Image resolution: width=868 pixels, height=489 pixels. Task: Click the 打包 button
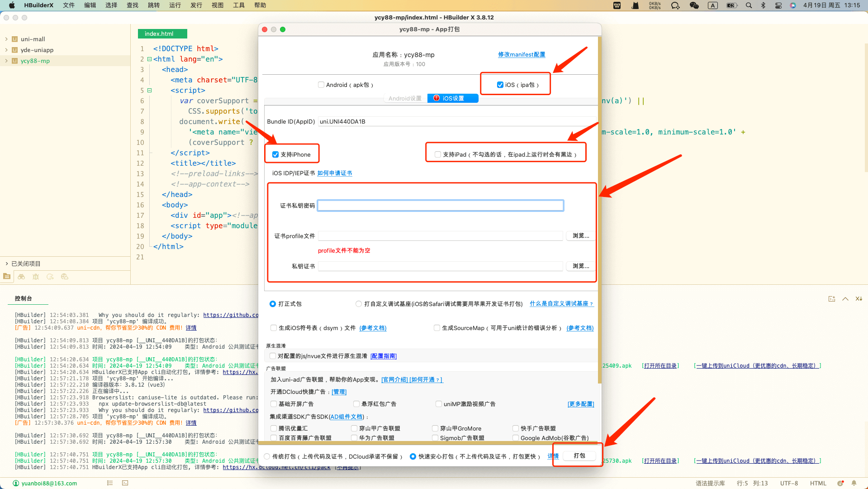(579, 455)
